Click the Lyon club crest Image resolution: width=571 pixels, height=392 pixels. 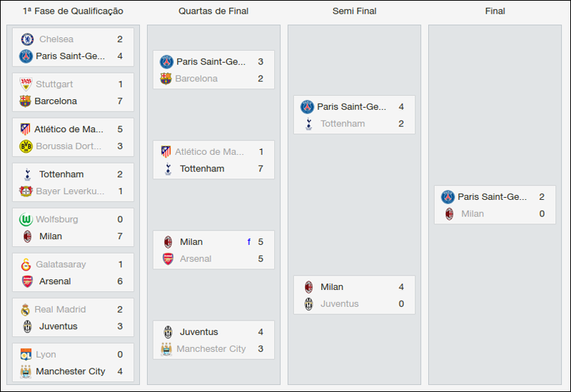(26, 355)
